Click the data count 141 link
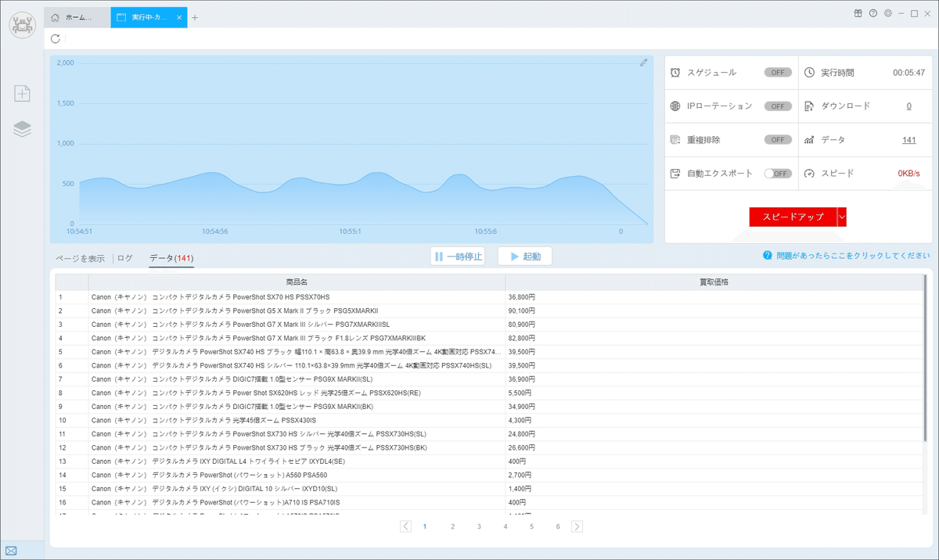This screenshot has height=560, width=939. 908,139
